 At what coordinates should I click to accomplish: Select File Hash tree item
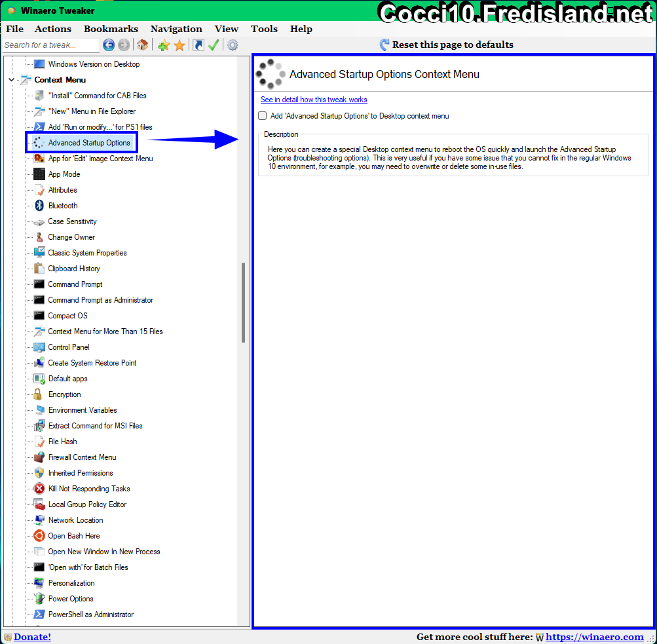(62, 441)
